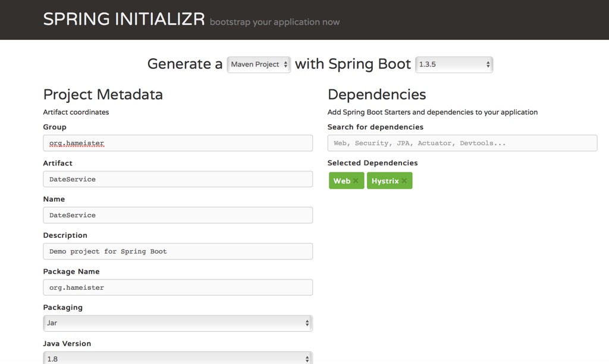Click the Artifact field label
This screenshot has width=609, height=364.
pos(58,163)
